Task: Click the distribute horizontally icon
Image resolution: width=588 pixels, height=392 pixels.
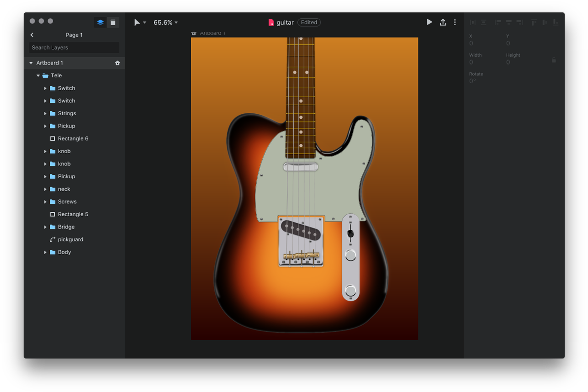Action: pyautogui.click(x=472, y=22)
